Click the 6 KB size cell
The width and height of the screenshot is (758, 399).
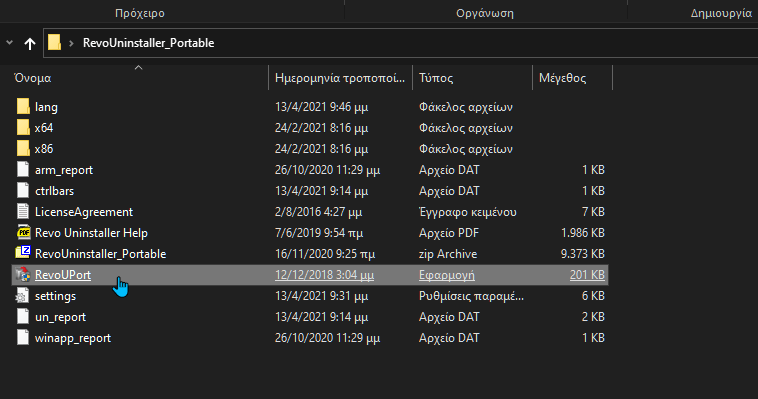pyautogui.click(x=593, y=296)
